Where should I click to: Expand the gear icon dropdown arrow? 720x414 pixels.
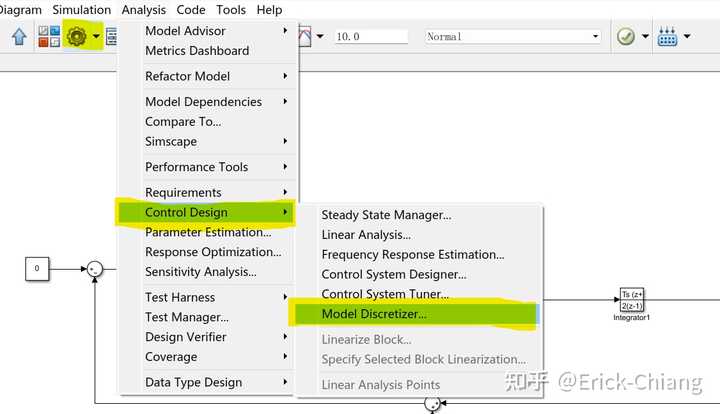click(96, 37)
